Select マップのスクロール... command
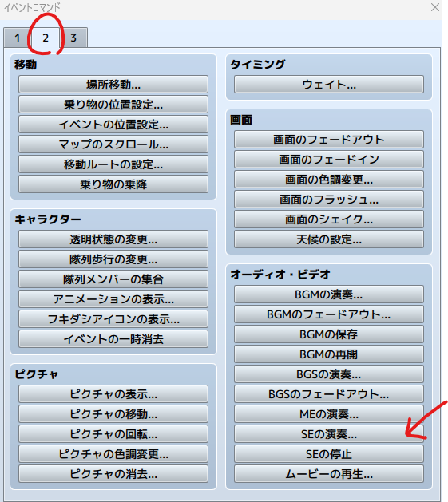 (x=113, y=144)
